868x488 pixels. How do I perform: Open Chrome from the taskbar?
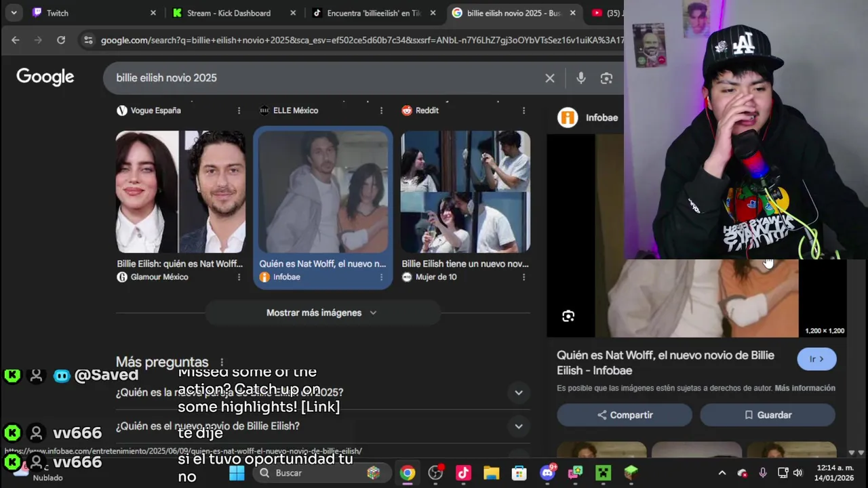[408, 472]
